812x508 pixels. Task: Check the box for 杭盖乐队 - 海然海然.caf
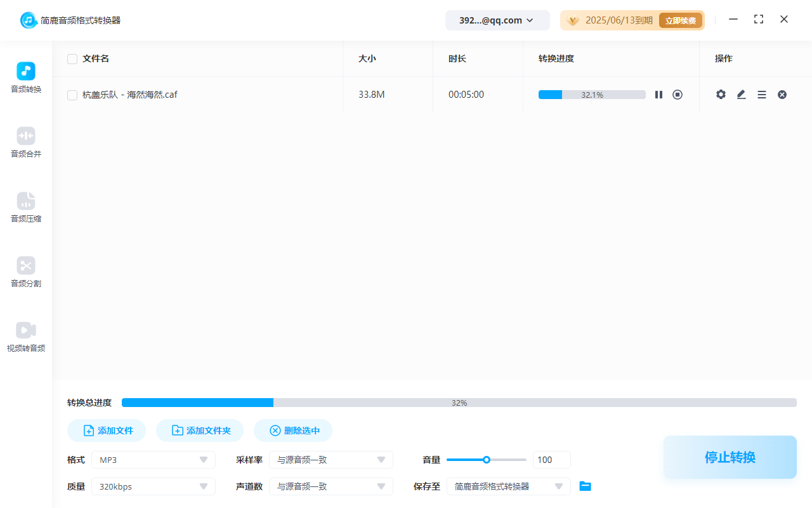click(x=72, y=95)
